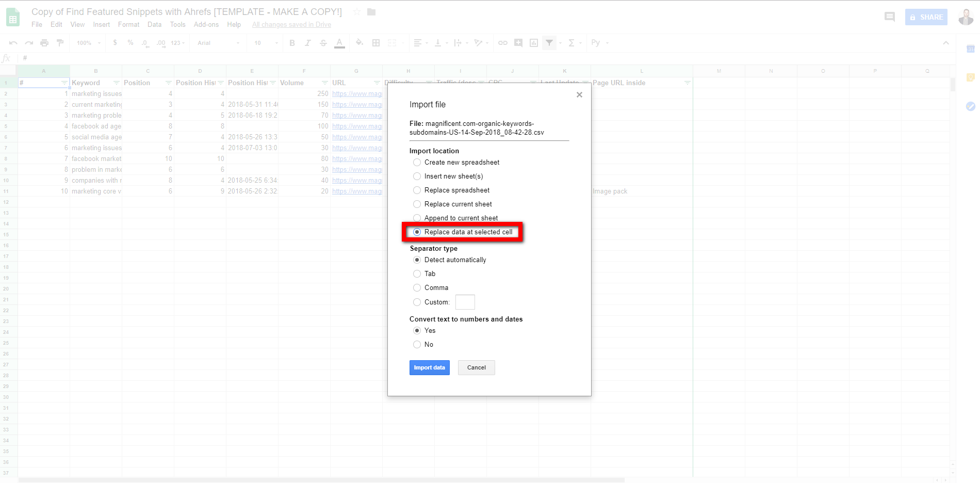This screenshot has width=980, height=483.
Task: Click the insert chart icon
Action: [x=534, y=43]
